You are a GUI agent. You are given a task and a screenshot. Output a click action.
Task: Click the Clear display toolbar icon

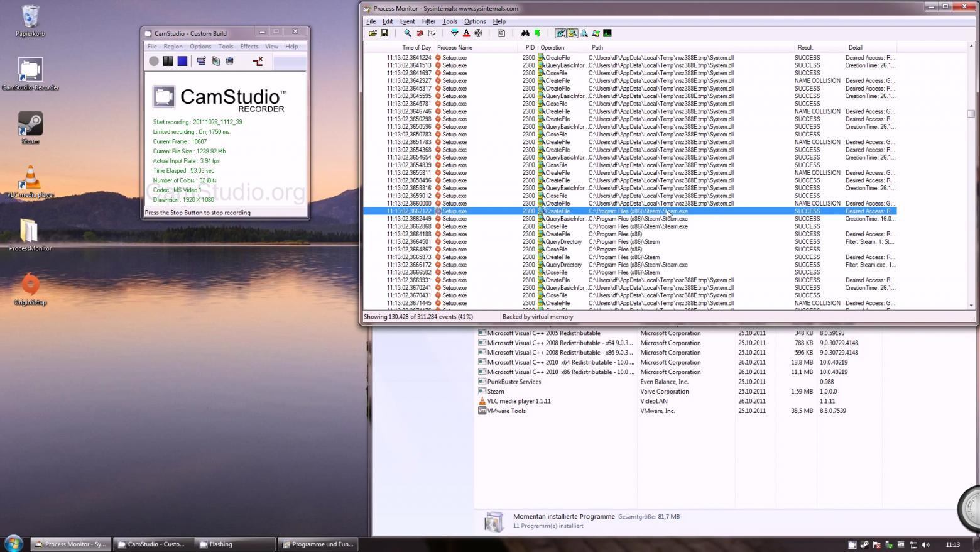click(x=432, y=33)
